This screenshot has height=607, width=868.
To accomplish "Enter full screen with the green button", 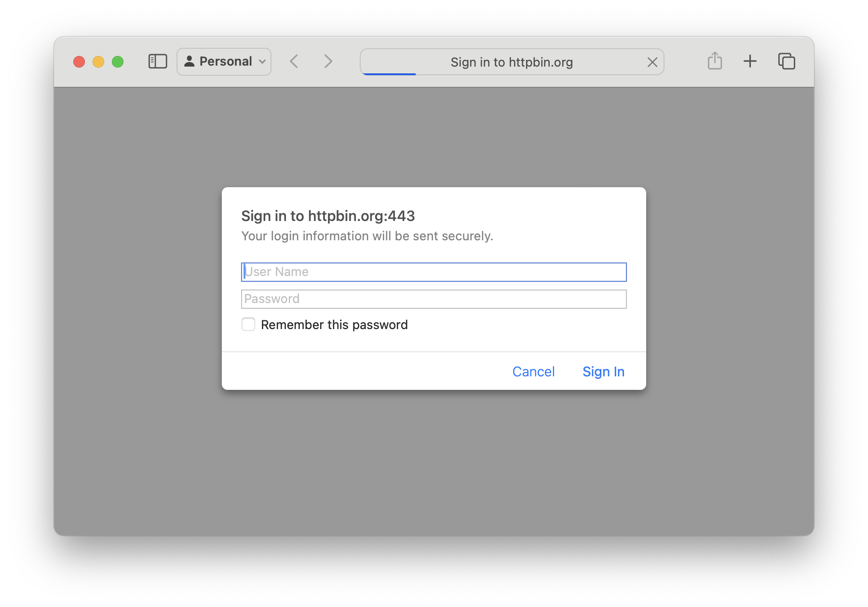I will click(118, 62).
